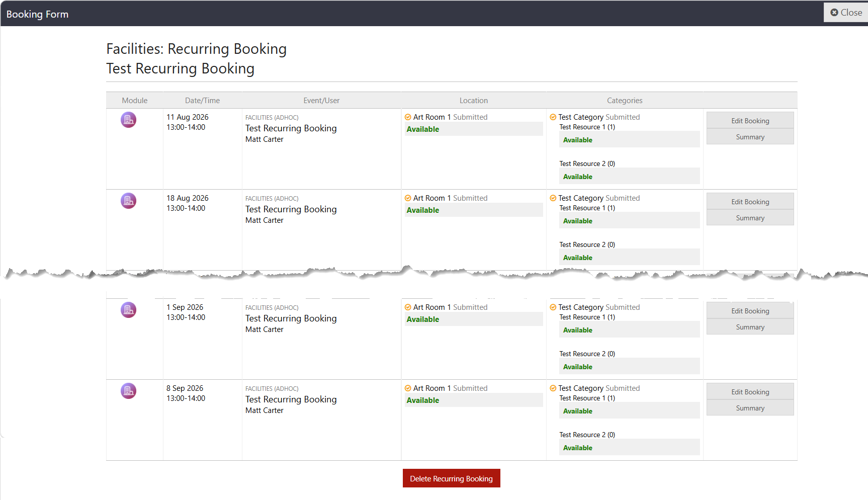Viewport: 868px width, 500px height.
Task: Click the Location column header
Action: [474, 101]
